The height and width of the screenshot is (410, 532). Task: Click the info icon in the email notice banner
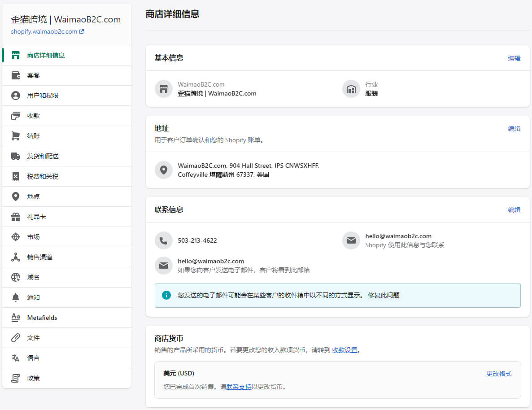[166, 295]
